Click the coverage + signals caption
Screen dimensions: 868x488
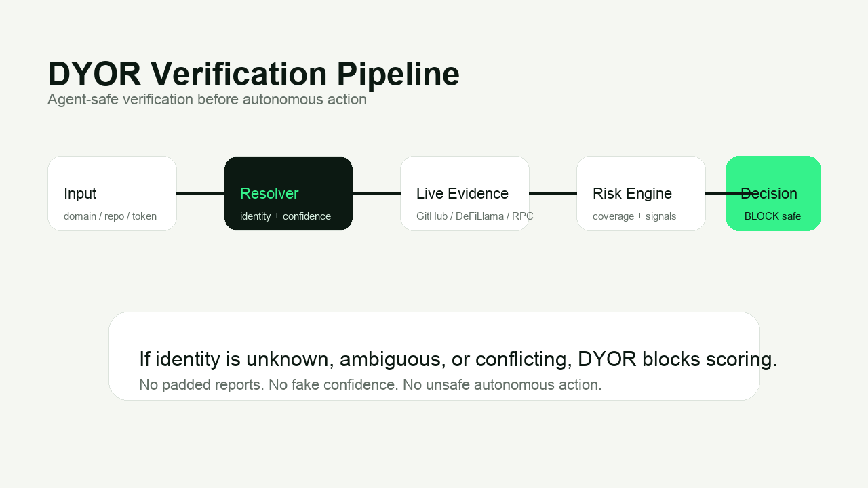coord(634,216)
